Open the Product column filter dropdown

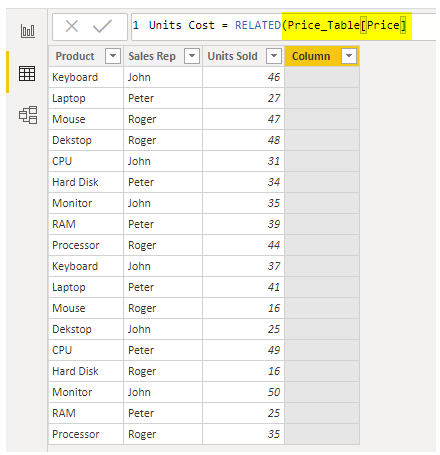113,56
